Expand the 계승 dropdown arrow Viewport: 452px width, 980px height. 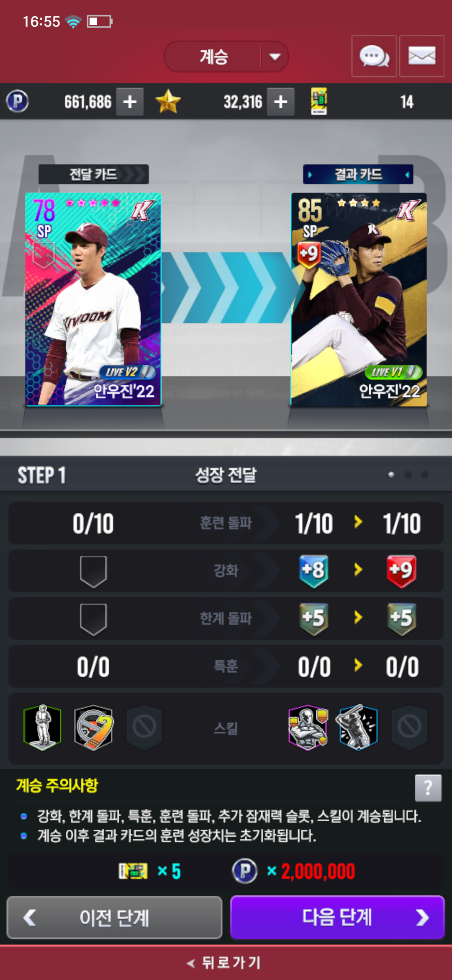[x=275, y=57]
